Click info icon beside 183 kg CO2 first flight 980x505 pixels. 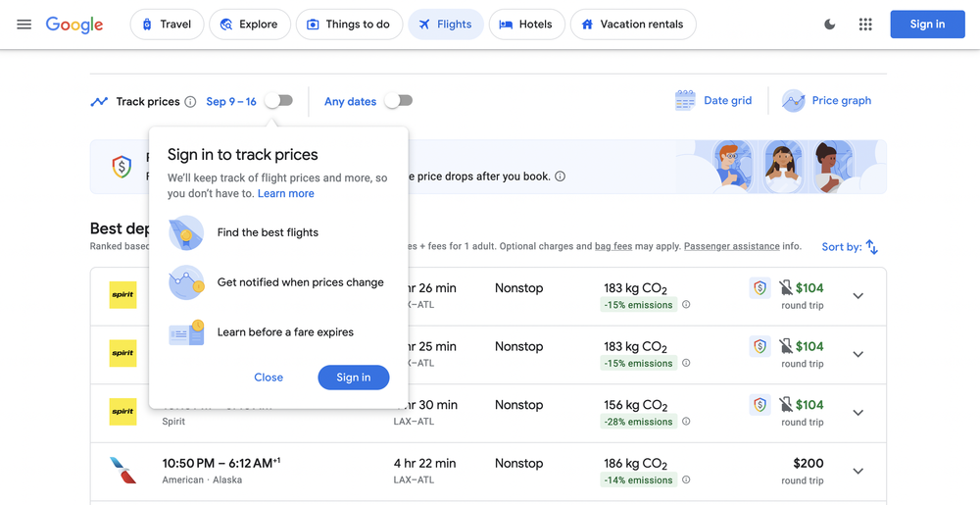point(686,305)
